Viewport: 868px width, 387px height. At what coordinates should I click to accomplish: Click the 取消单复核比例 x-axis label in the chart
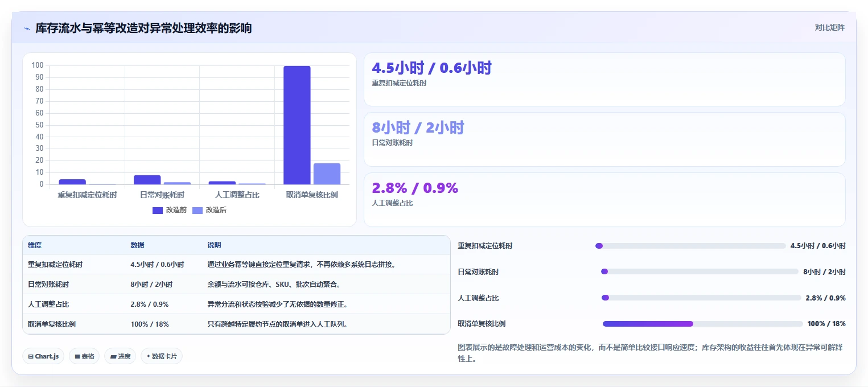312,195
